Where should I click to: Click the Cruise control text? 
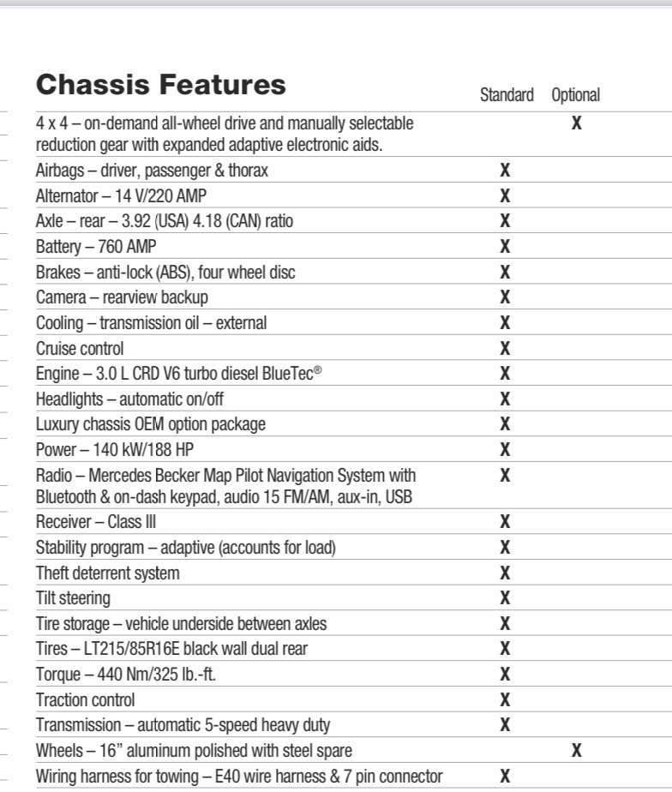pyautogui.click(x=80, y=349)
